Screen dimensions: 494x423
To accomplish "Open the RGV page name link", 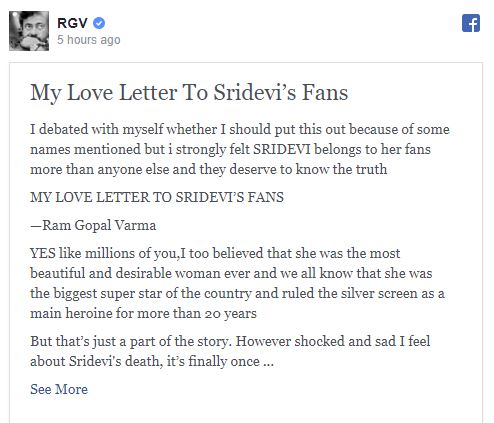I will 72,23.
